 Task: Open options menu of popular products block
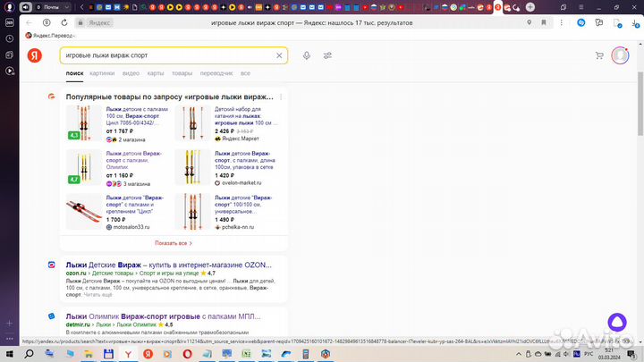(281, 97)
